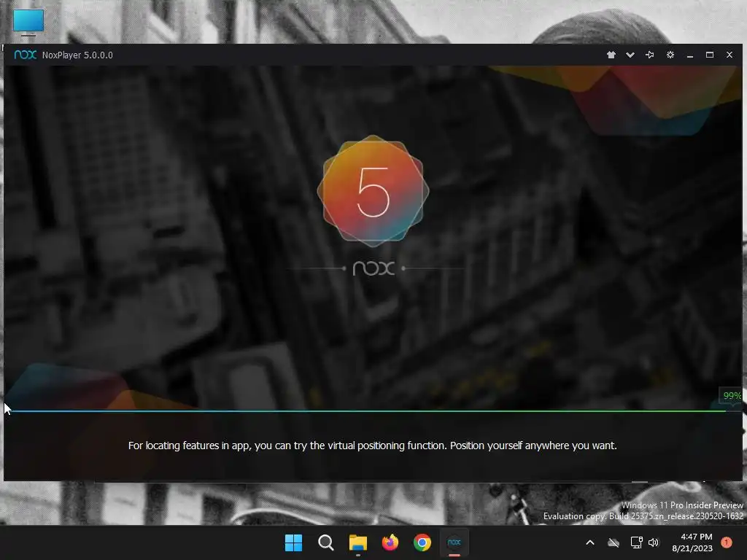
Task: Open the Windows Start menu
Action: (293, 542)
